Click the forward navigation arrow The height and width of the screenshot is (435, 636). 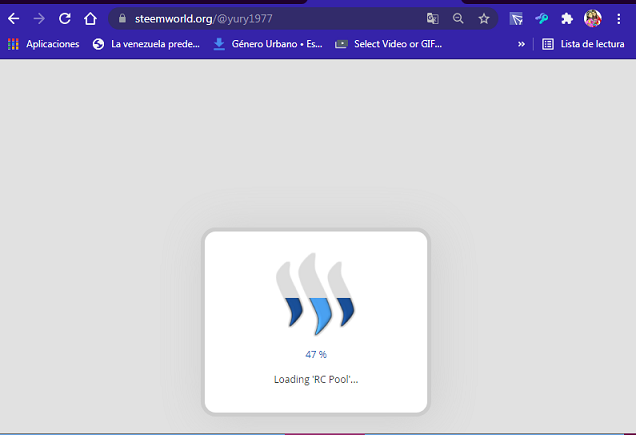39,19
